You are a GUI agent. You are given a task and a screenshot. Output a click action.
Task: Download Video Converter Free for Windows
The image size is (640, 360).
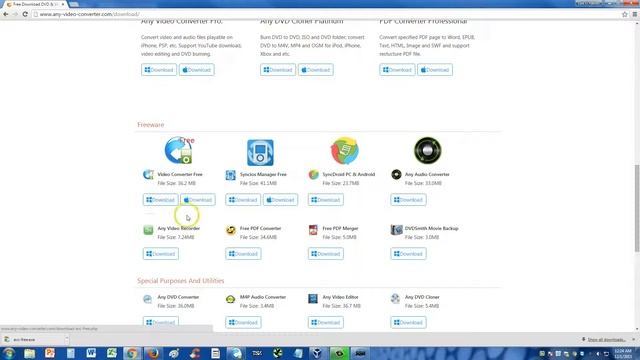point(160,200)
